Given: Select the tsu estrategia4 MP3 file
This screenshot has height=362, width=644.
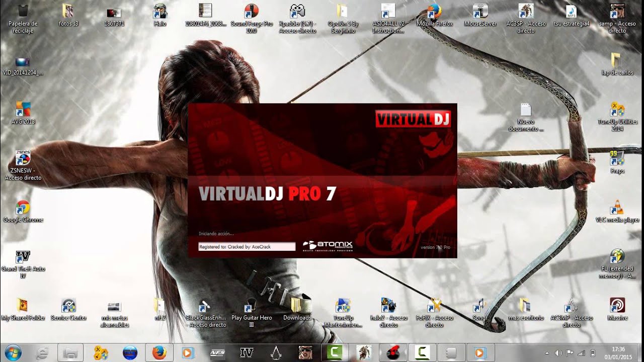Looking at the screenshot, I should [x=571, y=15].
